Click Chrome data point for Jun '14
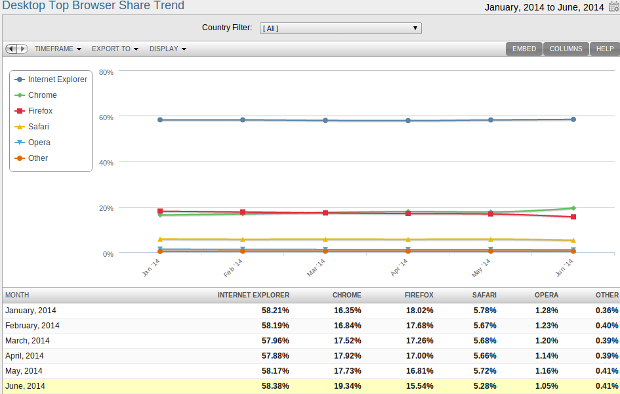 573,208
